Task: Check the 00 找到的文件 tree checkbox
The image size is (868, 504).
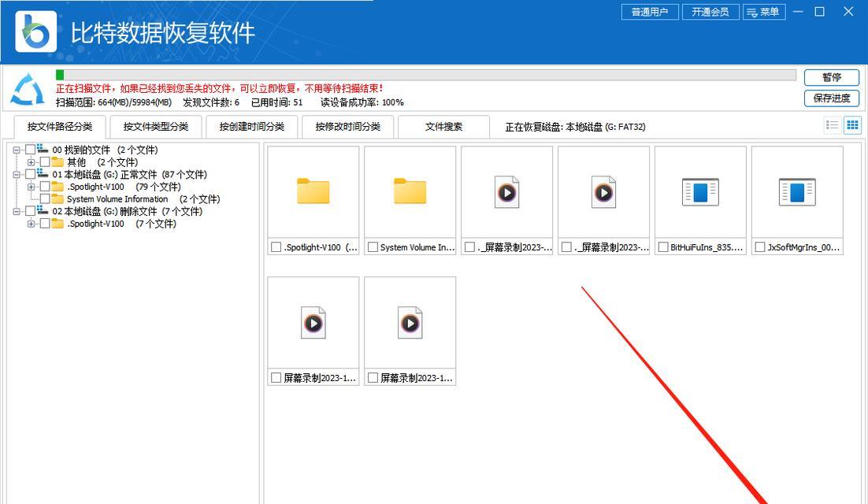Action: click(30, 150)
